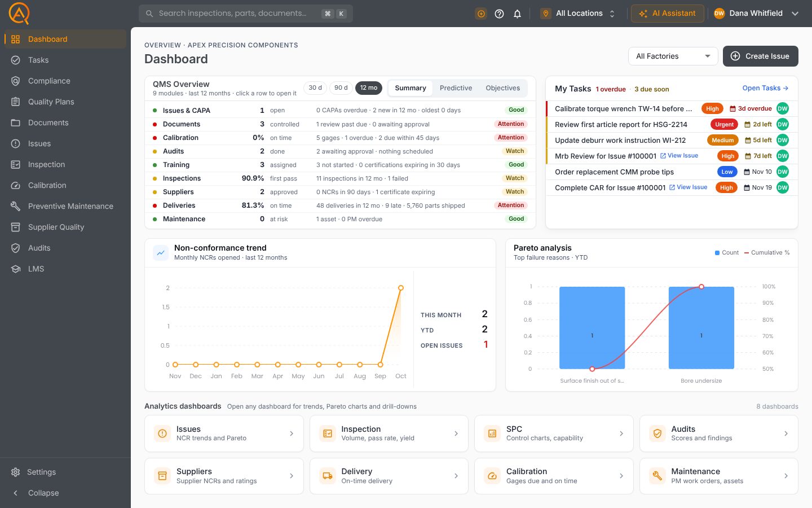Select the 30 d time range

315,88
